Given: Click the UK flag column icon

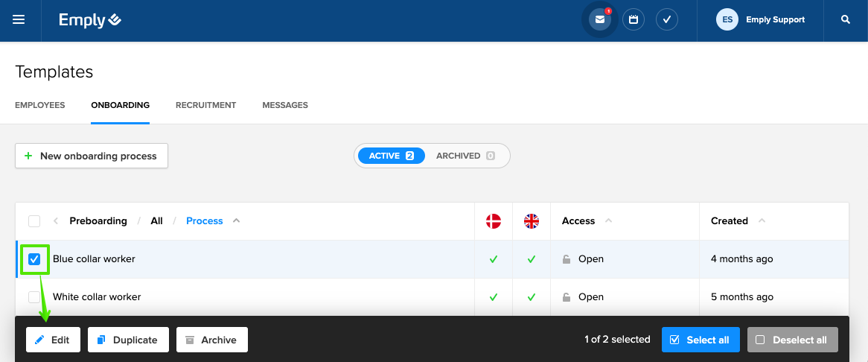Looking at the screenshot, I should tap(531, 221).
